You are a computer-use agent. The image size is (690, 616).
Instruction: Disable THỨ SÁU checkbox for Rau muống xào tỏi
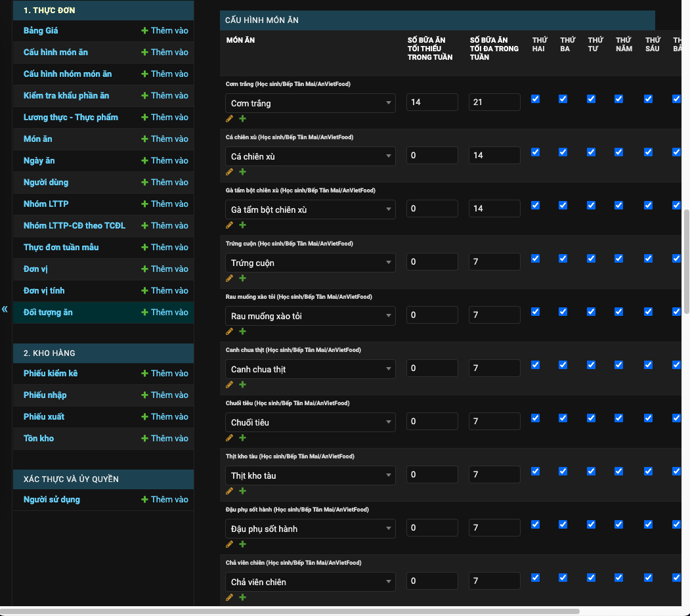[648, 311]
